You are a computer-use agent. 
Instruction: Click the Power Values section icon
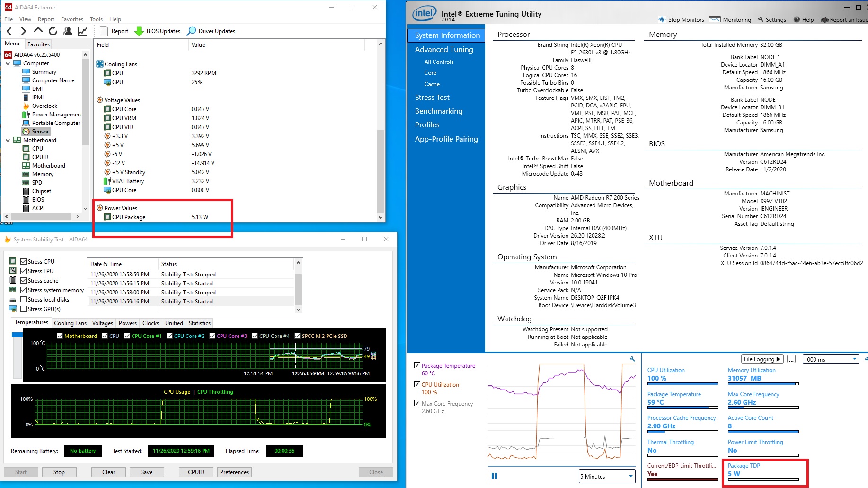[x=100, y=208]
